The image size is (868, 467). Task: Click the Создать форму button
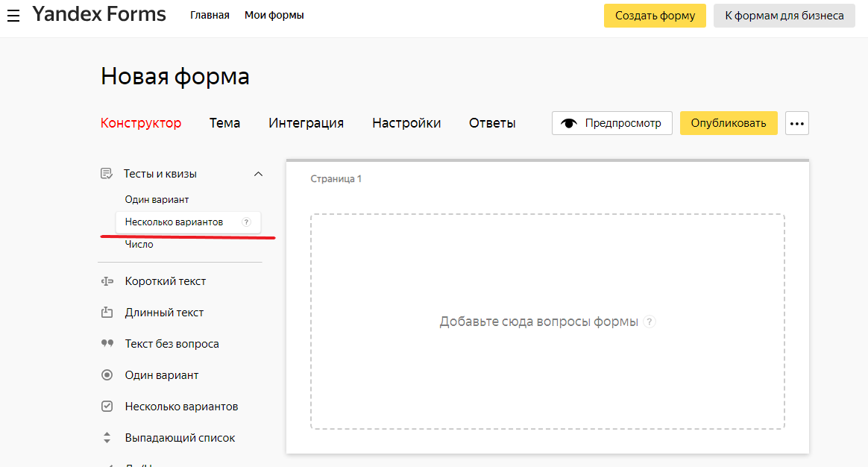(x=655, y=16)
